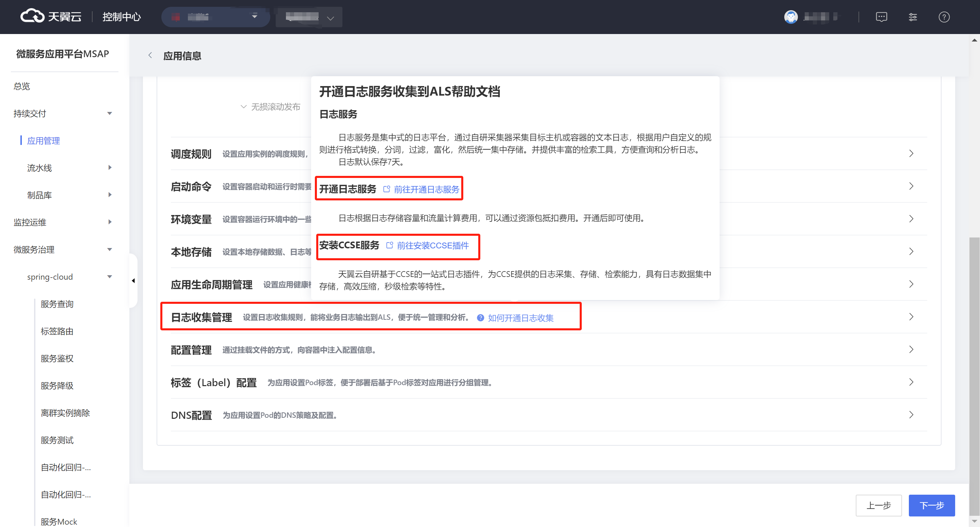This screenshot has width=980, height=527.
Task: Collapse the 持续交付 menu arrow
Action: (110, 113)
